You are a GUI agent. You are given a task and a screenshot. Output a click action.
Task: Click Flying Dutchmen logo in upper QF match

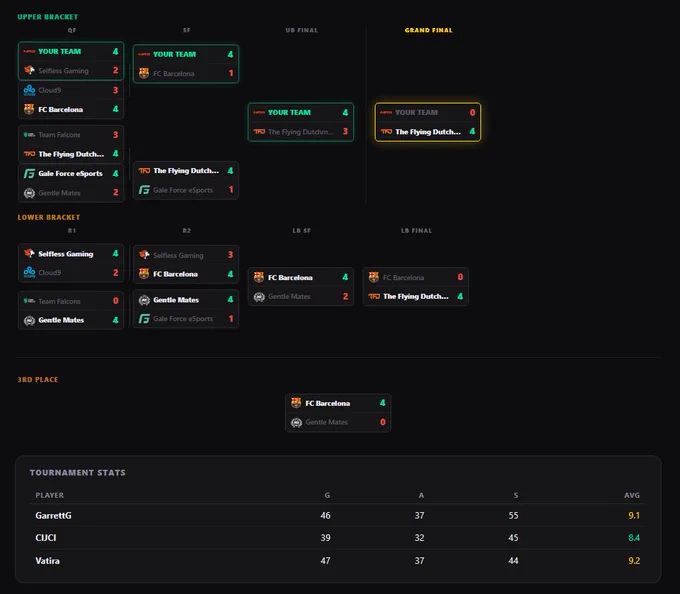point(29,154)
